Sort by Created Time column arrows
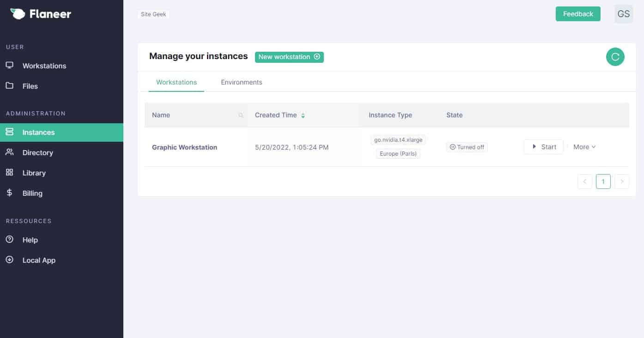 (x=303, y=115)
